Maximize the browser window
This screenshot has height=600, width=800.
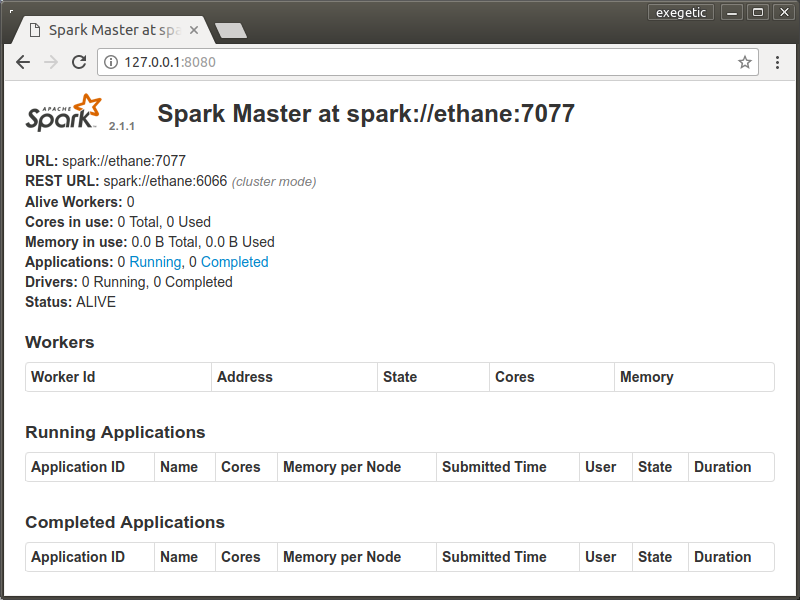tap(758, 12)
